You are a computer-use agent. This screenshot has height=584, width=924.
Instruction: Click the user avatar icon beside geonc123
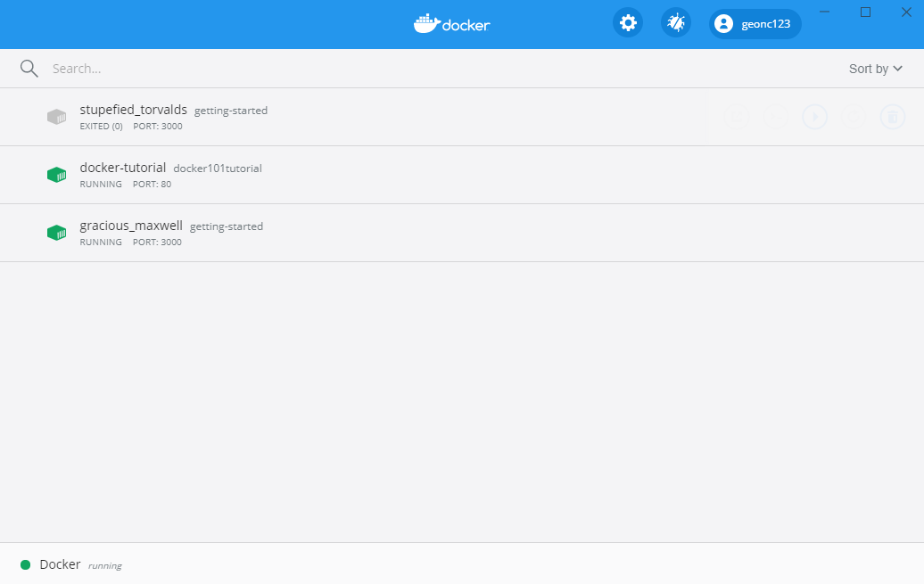[723, 23]
